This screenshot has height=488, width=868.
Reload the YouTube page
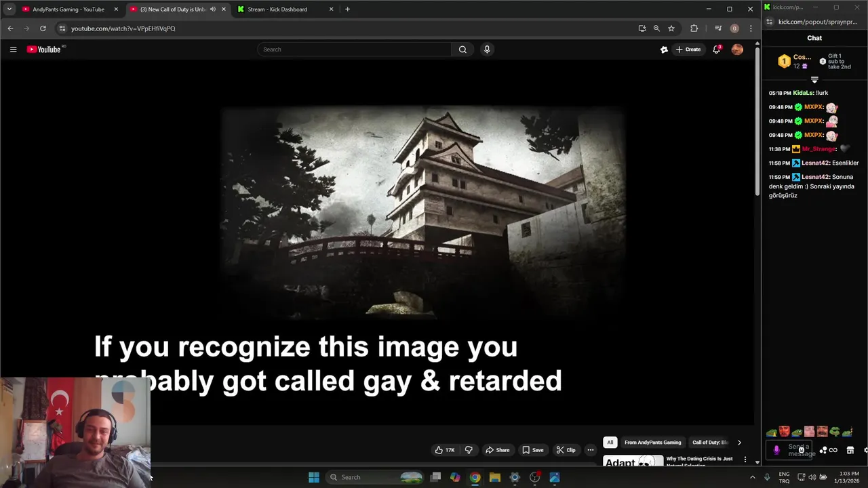coord(43,28)
